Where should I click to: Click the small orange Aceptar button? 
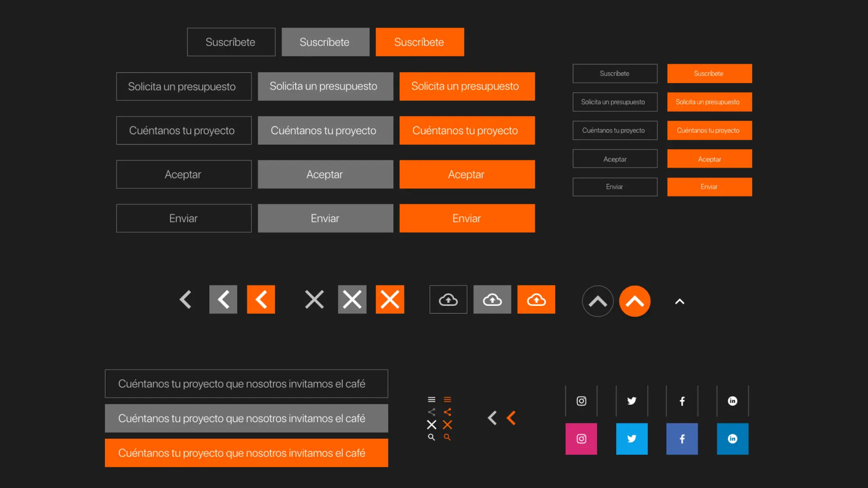point(709,159)
